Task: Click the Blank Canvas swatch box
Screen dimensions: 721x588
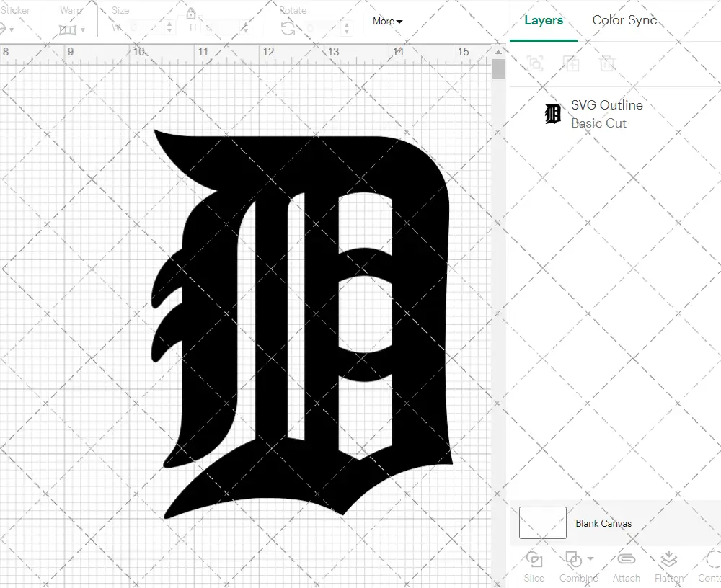Action: tap(542, 522)
